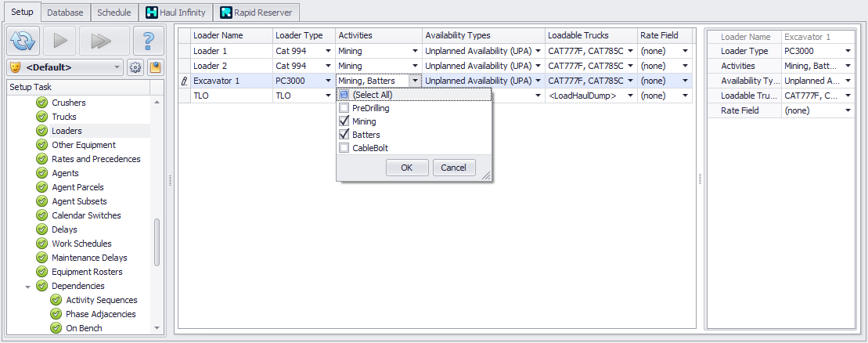Viewport: 868px width, 343px height.
Task: Open Loader 2 Activities dropdown
Action: pos(415,66)
